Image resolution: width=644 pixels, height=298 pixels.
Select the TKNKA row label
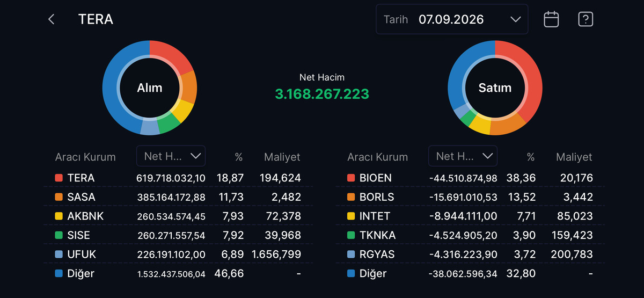[378, 235]
